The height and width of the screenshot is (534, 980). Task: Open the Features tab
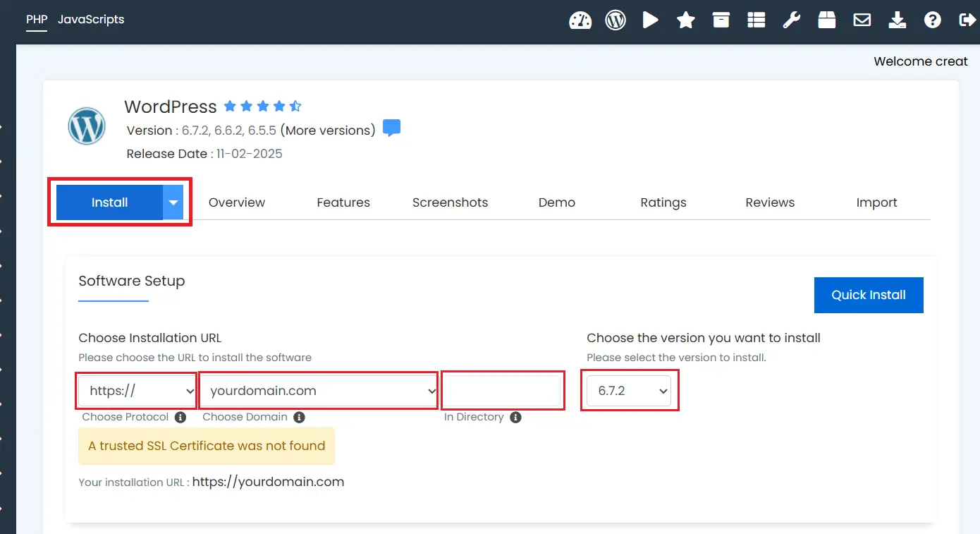[343, 202]
